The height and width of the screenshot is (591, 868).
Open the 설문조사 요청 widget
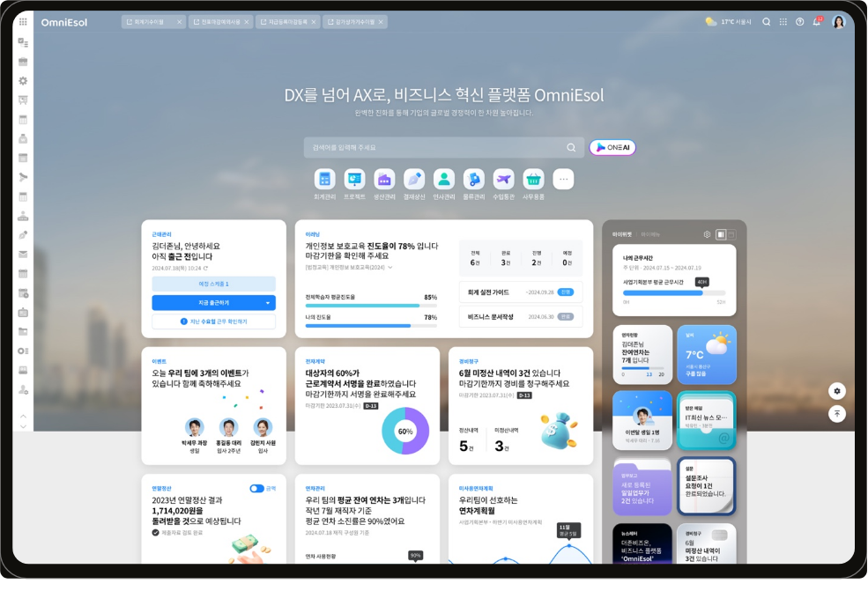pos(707,486)
